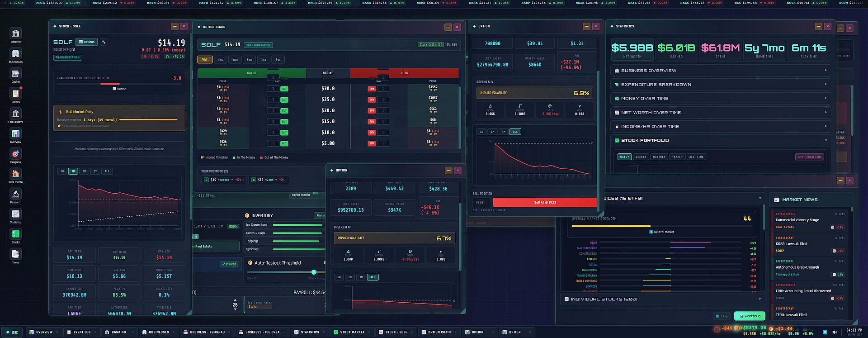Screen dimensions: 868x338
Task: Open the FROI: Accounting Fraud Discovered news
Action: click(x=810, y=291)
